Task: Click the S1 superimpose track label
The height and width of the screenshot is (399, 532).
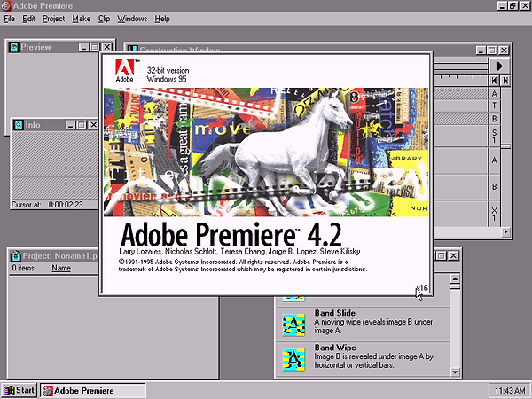Action: 495,136
